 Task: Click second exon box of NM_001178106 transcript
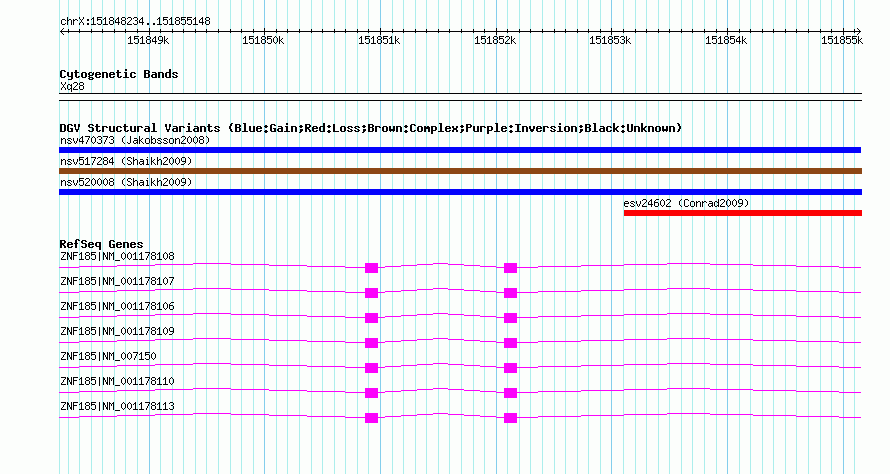click(510, 318)
